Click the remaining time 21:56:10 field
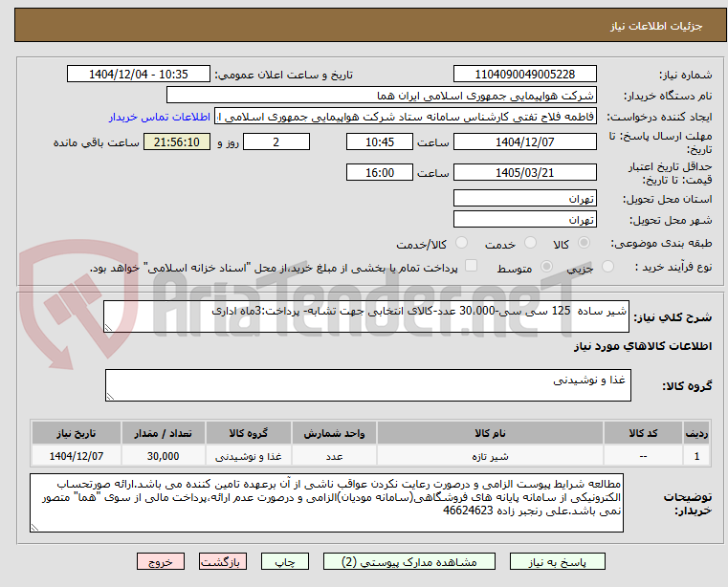Image resolution: width=728 pixels, height=587 pixels. pyautogui.click(x=177, y=142)
